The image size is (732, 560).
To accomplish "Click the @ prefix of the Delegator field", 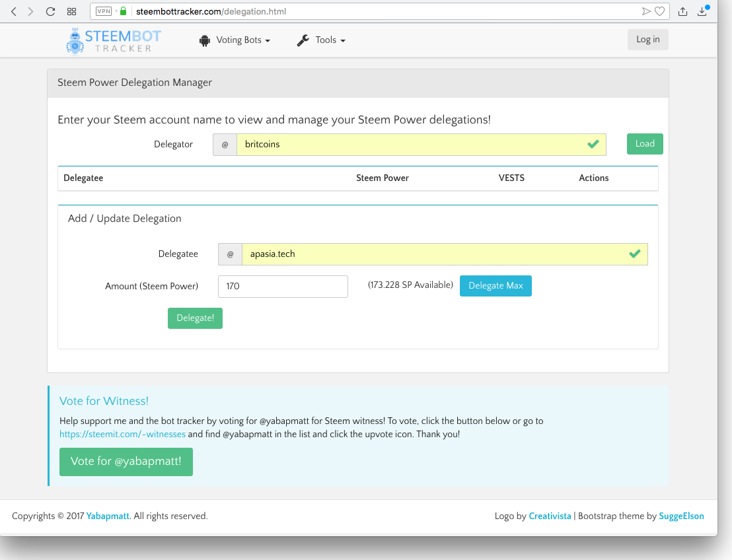I will [225, 145].
